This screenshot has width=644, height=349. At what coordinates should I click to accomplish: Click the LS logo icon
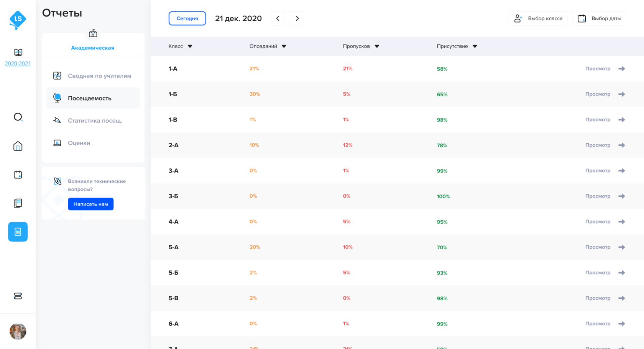click(x=18, y=20)
